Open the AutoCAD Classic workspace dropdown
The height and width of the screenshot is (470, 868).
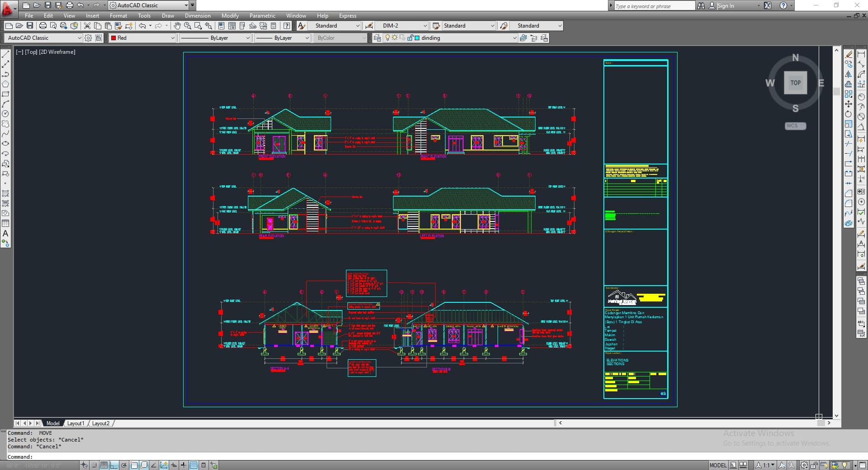tap(44, 38)
